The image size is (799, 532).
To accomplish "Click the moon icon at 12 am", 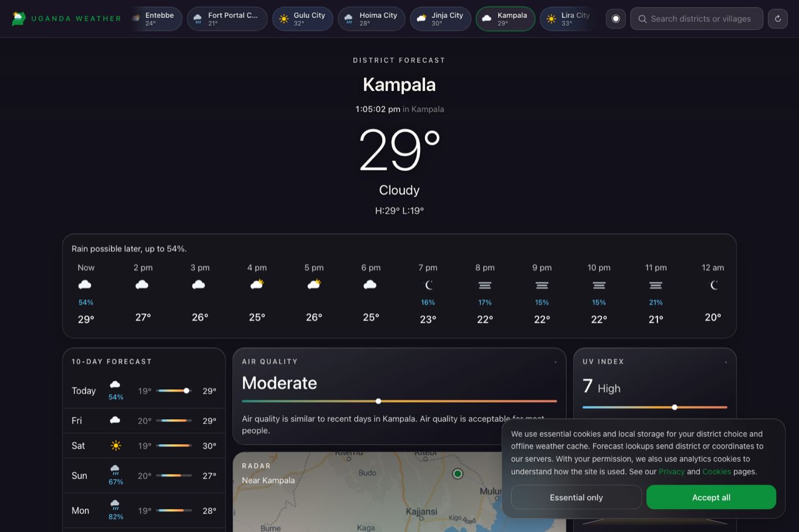I will 713,285.
